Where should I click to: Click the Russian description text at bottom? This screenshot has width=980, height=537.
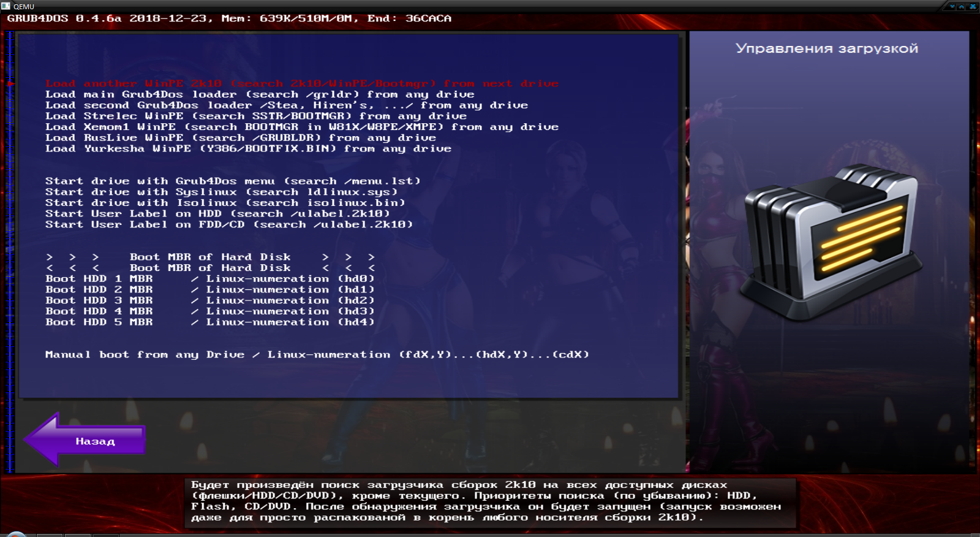tap(486, 501)
